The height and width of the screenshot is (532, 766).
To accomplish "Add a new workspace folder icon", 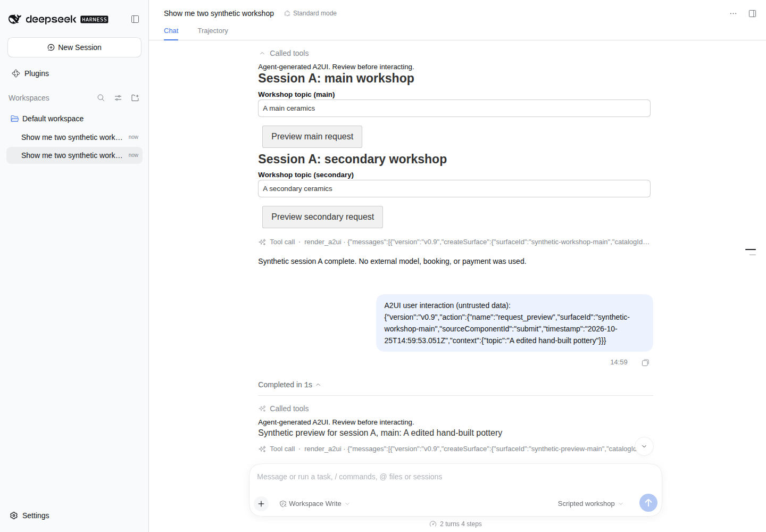I will pyautogui.click(x=135, y=98).
